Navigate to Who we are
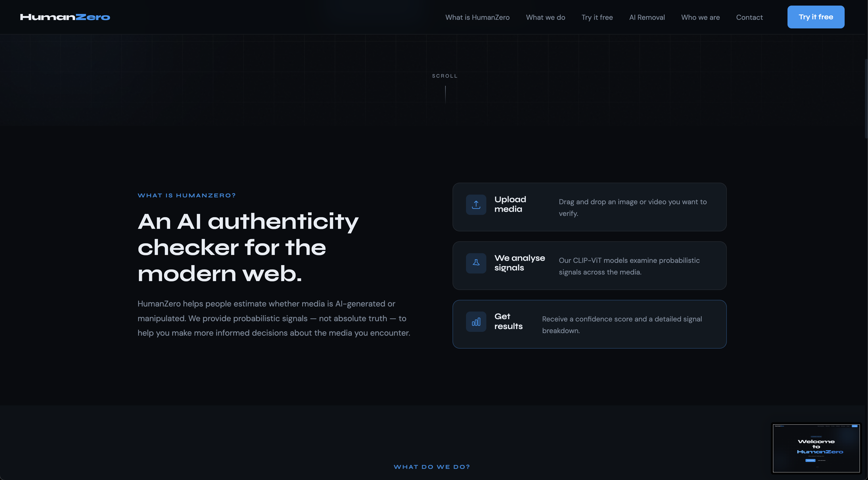Screen dimensions: 868x480 coord(700,17)
